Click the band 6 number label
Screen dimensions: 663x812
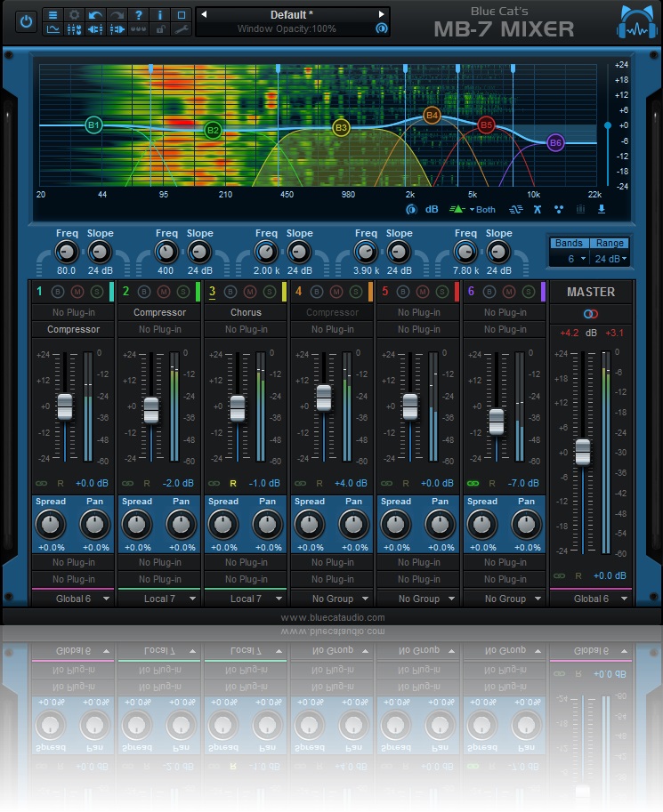[471, 292]
